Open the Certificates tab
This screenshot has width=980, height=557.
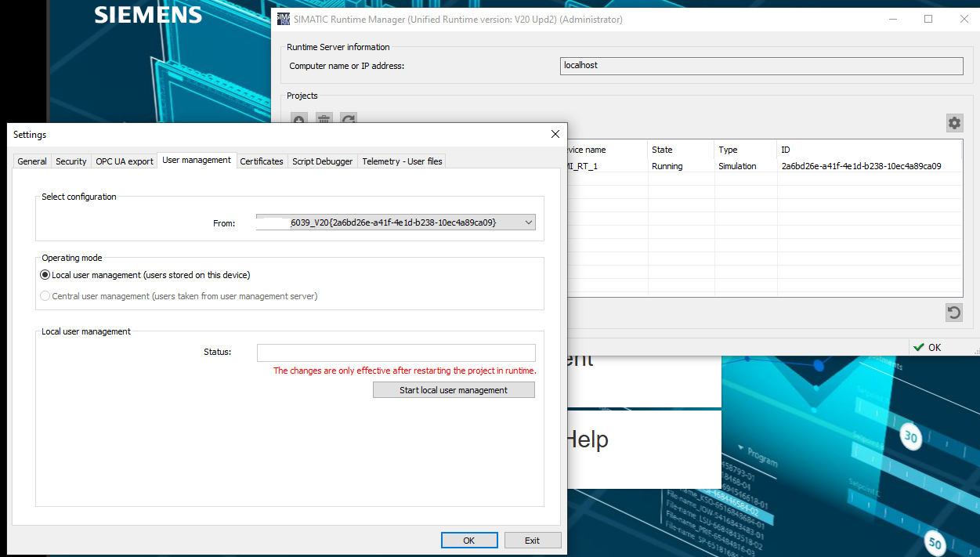click(262, 161)
